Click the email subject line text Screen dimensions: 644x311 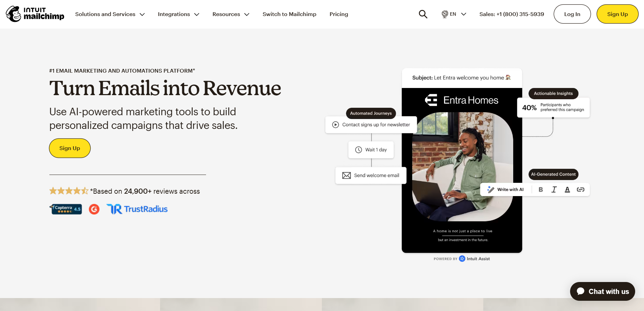pyautogui.click(x=461, y=78)
